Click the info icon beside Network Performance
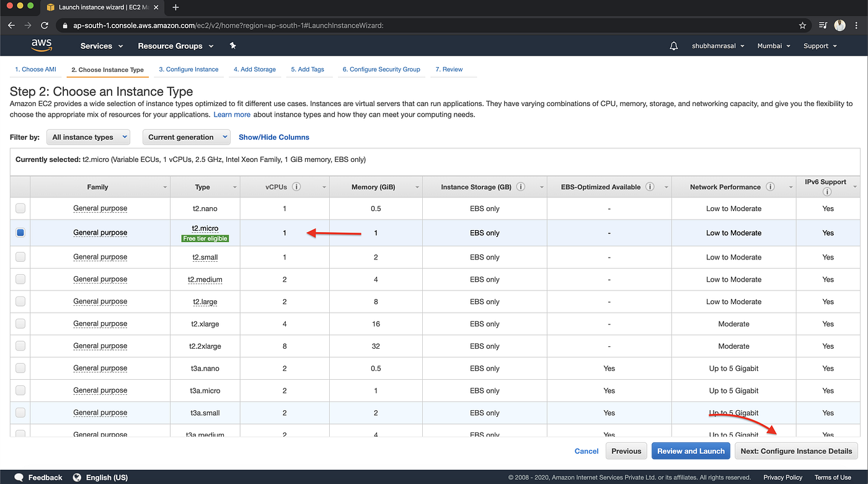The height and width of the screenshot is (484, 868). click(x=770, y=186)
